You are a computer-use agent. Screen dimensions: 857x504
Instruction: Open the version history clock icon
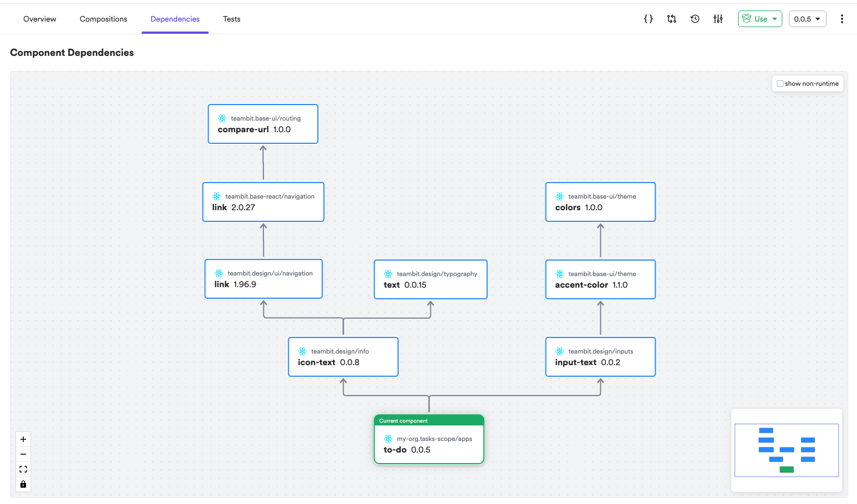pyautogui.click(x=695, y=19)
